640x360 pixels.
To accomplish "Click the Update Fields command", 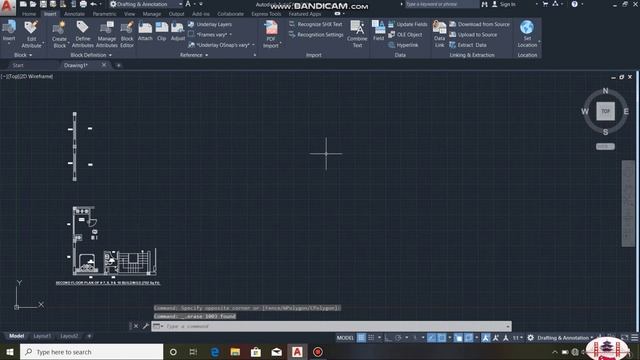I will pos(408,24).
